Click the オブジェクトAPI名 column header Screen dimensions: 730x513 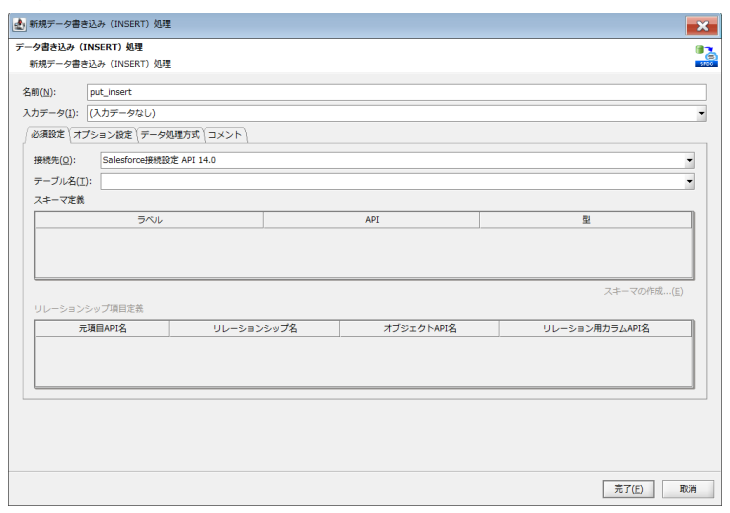point(419,328)
